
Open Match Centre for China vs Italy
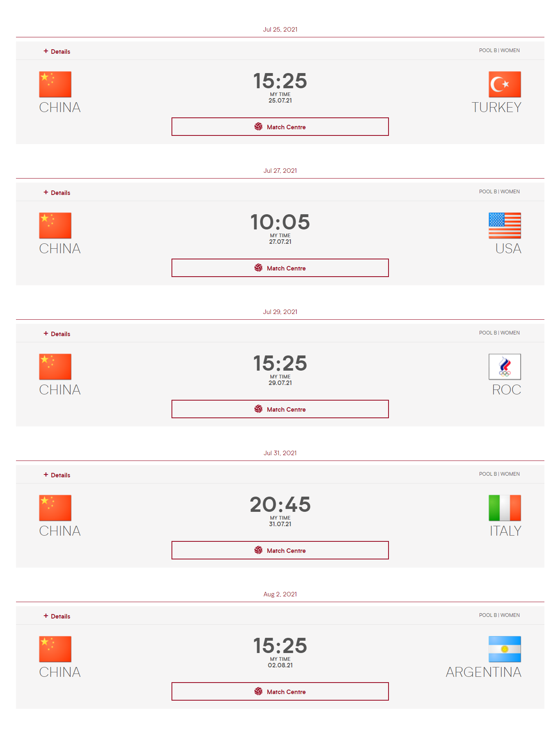[x=280, y=550]
